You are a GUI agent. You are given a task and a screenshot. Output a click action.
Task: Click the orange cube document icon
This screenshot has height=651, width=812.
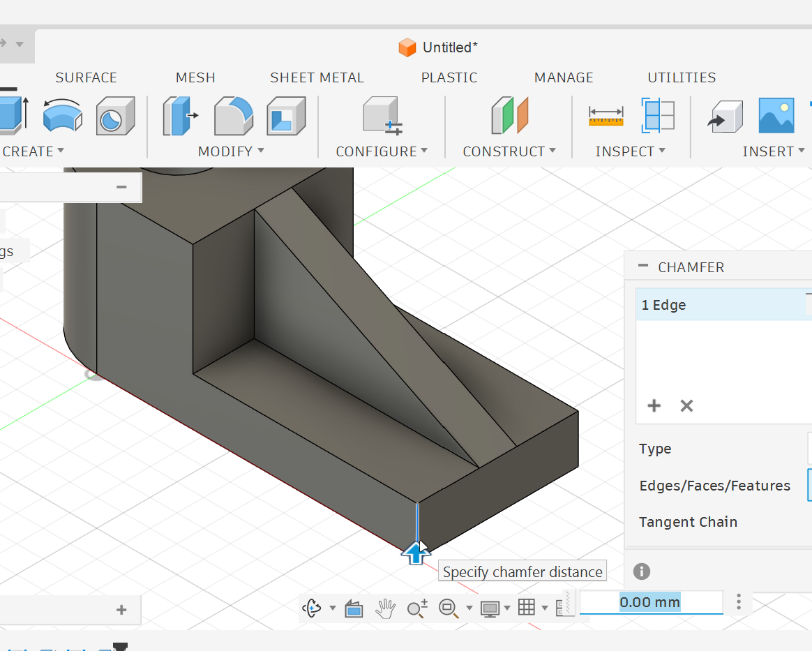[407, 47]
